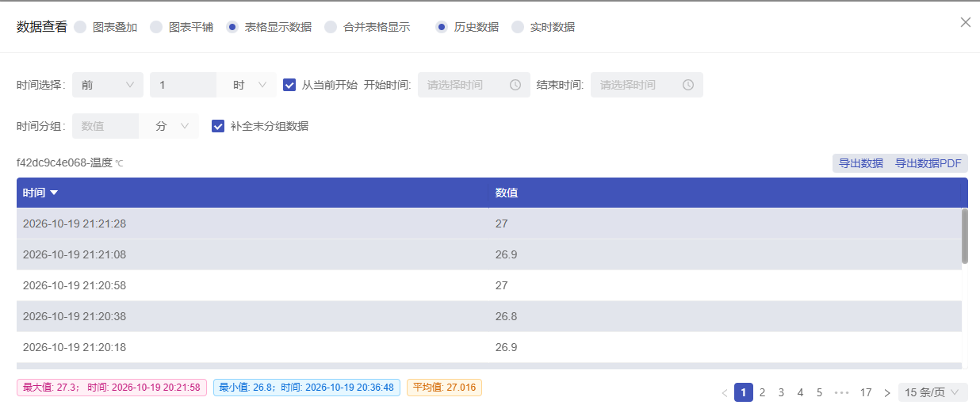The width and height of the screenshot is (980, 405).
Task: Click the 时间分组 数值 input
Action: pyautogui.click(x=106, y=126)
